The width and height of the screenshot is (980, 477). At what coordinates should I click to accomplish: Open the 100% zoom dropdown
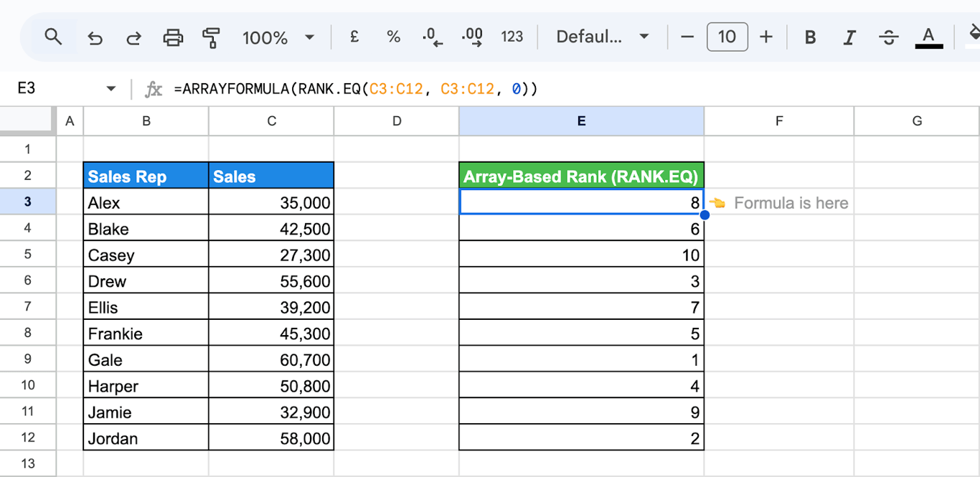point(279,37)
